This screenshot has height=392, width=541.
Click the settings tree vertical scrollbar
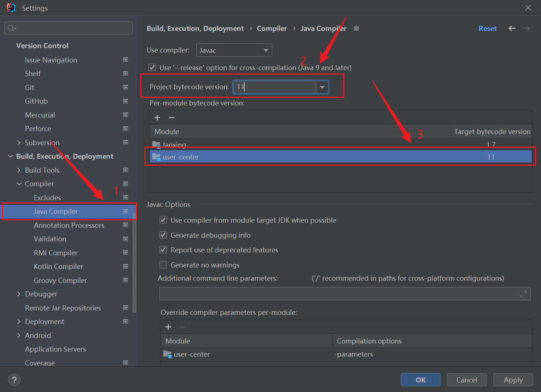(135, 262)
